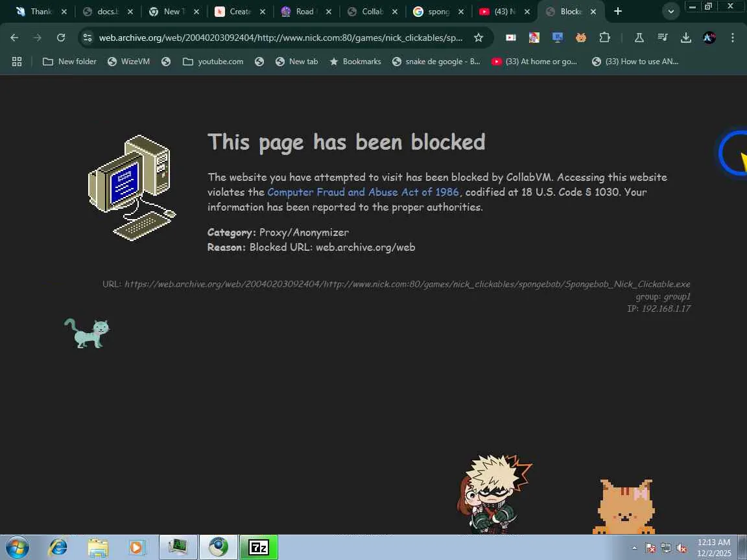The height and width of the screenshot is (560, 747).
Task: Open the Action Center flag icon
Action: [650, 548]
